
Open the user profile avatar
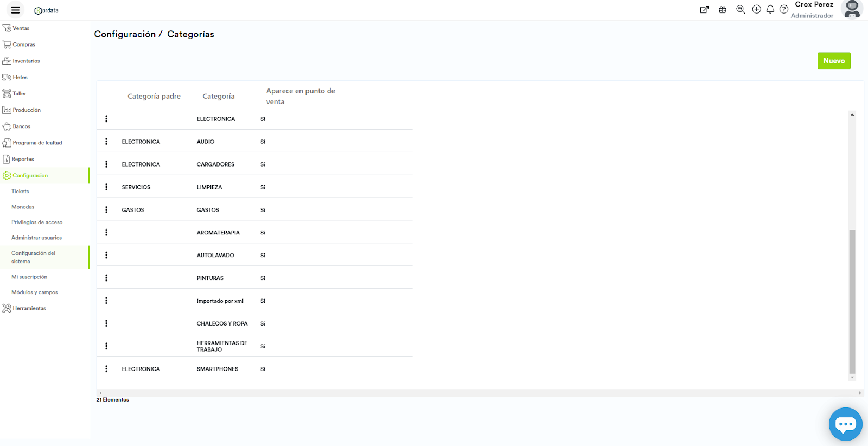click(x=852, y=9)
